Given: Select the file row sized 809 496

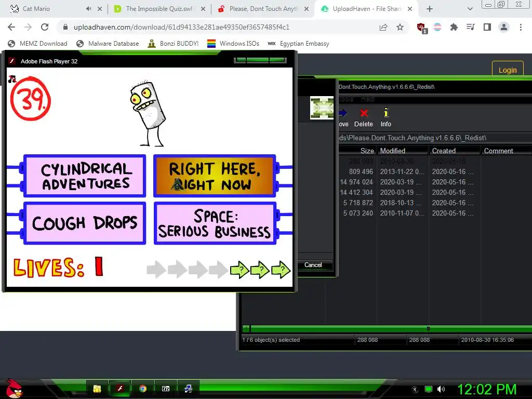Looking at the screenshot, I should pyautogui.click(x=435, y=171).
